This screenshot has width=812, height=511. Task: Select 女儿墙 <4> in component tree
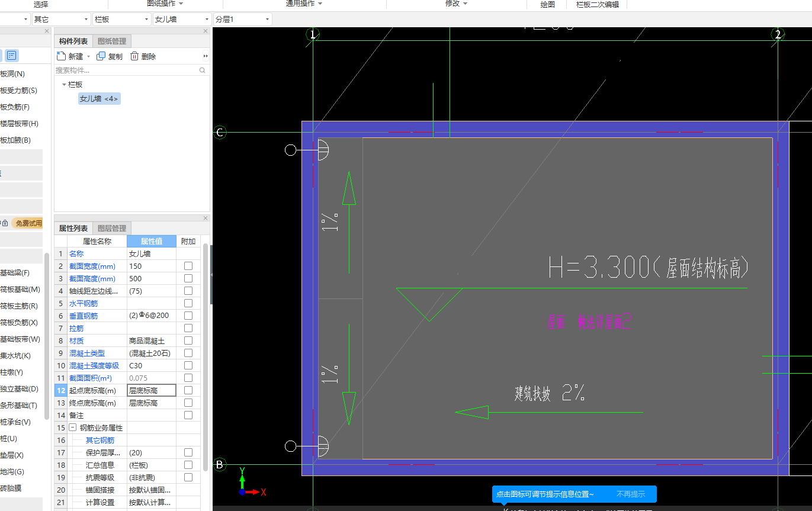[99, 99]
